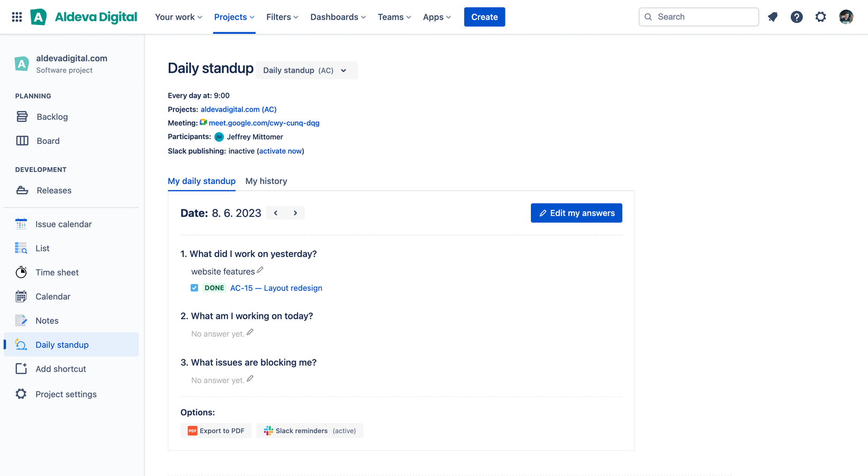This screenshot has height=476, width=868.
Task: Click the Jeffrey Mittomer participant avatar
Action: pyautogui.click(x=219, y=137)
